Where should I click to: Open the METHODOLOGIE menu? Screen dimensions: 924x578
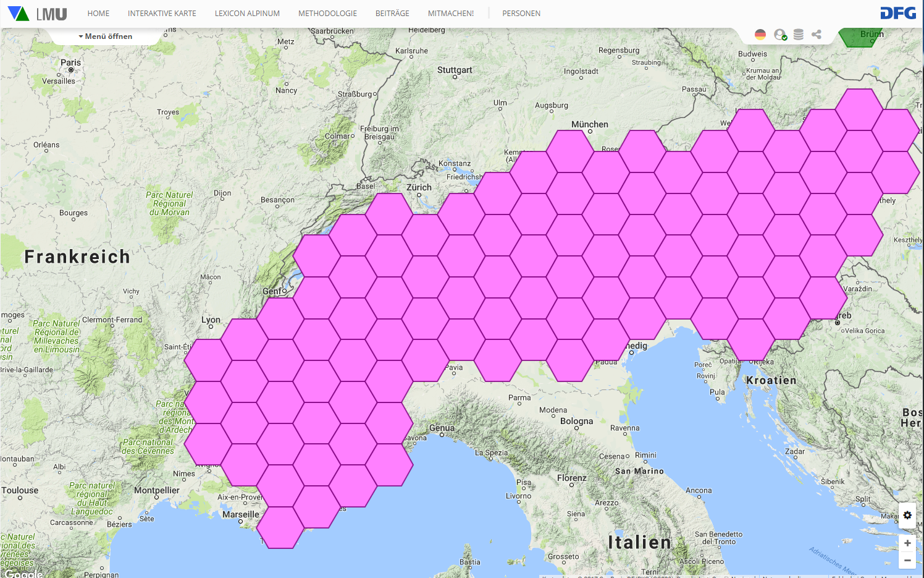pos(327,14)
